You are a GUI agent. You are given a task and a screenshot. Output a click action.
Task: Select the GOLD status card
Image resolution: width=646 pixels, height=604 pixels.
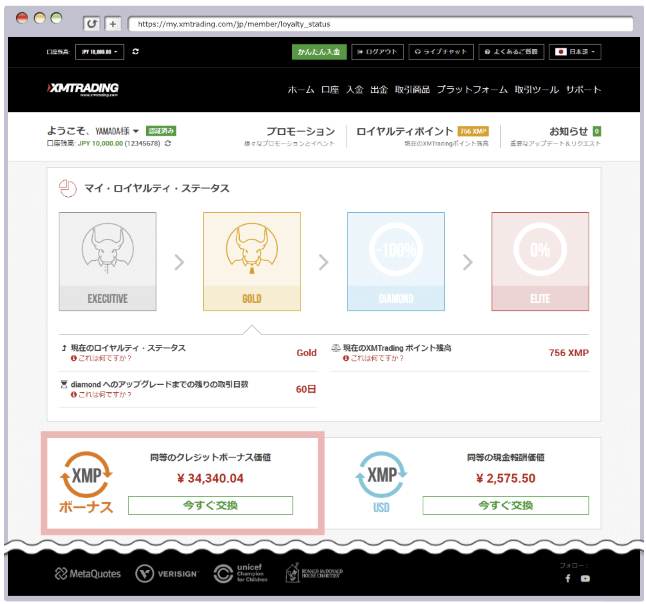252,261
